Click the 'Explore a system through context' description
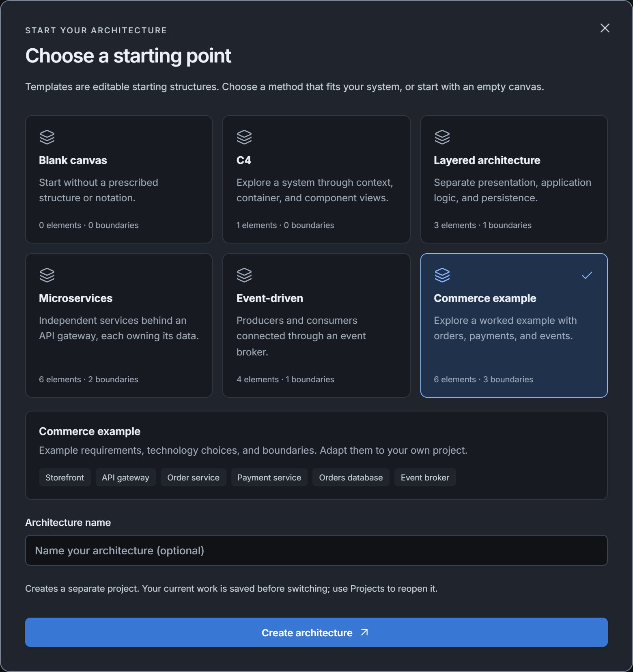Image resolution: width=633 pixels, height=672 pixels. [315, 190]
